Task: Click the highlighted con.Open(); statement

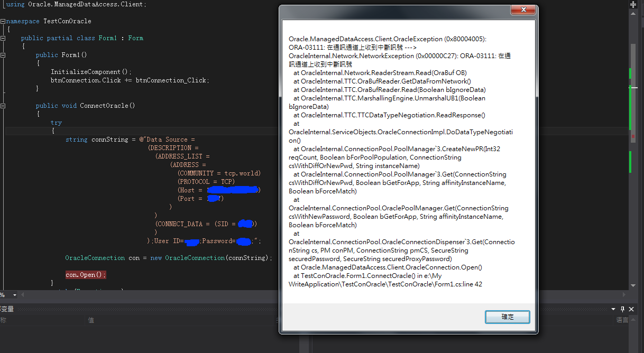Action: [x=86, y=275]
